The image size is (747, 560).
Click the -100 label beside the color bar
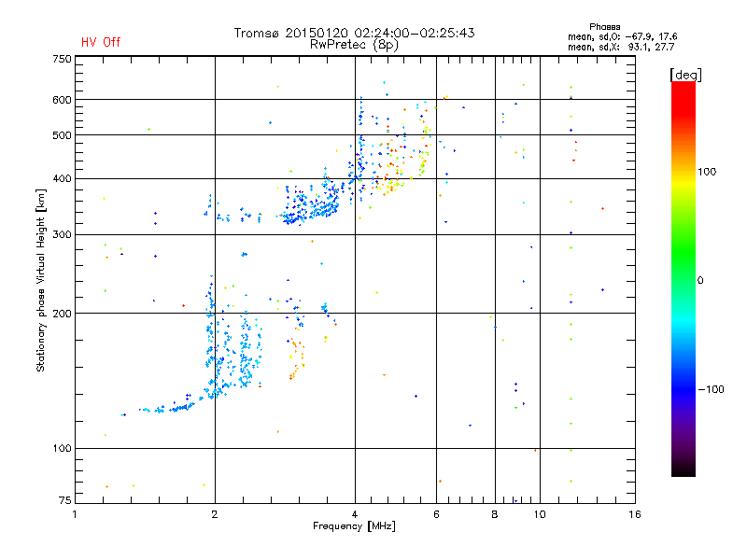[x=712, y=389]
